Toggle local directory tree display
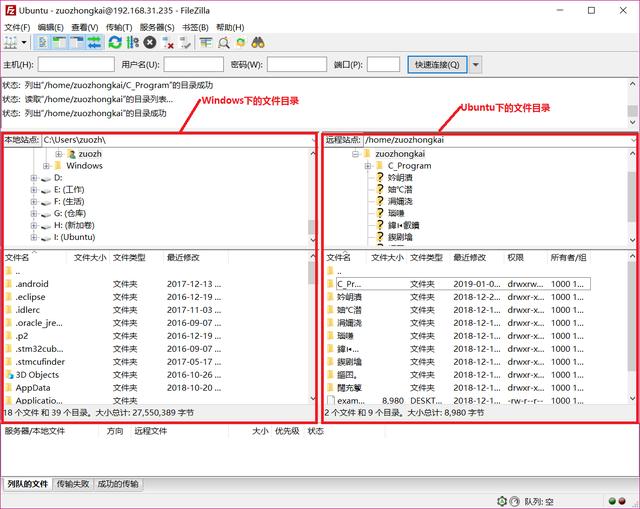The height and width of the screenshot is (509, 640). tap(60, 42)
